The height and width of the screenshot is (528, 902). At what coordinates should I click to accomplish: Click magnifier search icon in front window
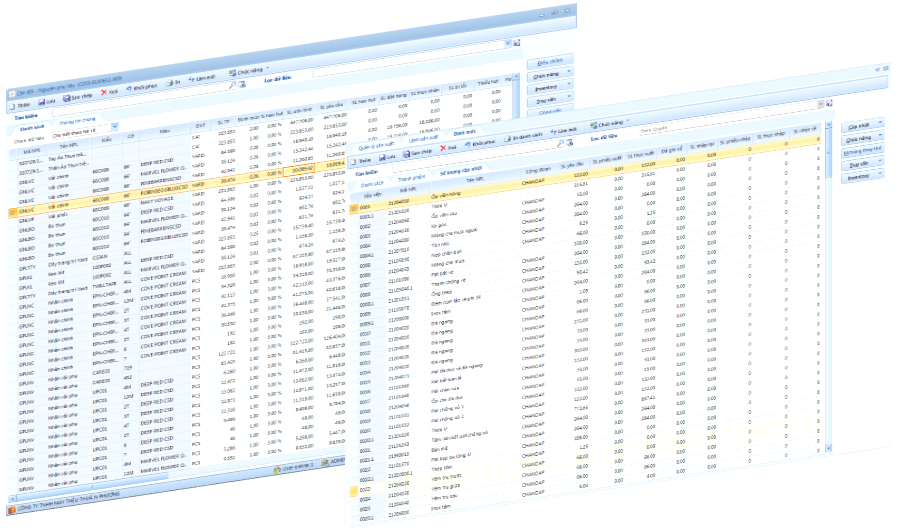pos(560,143)
